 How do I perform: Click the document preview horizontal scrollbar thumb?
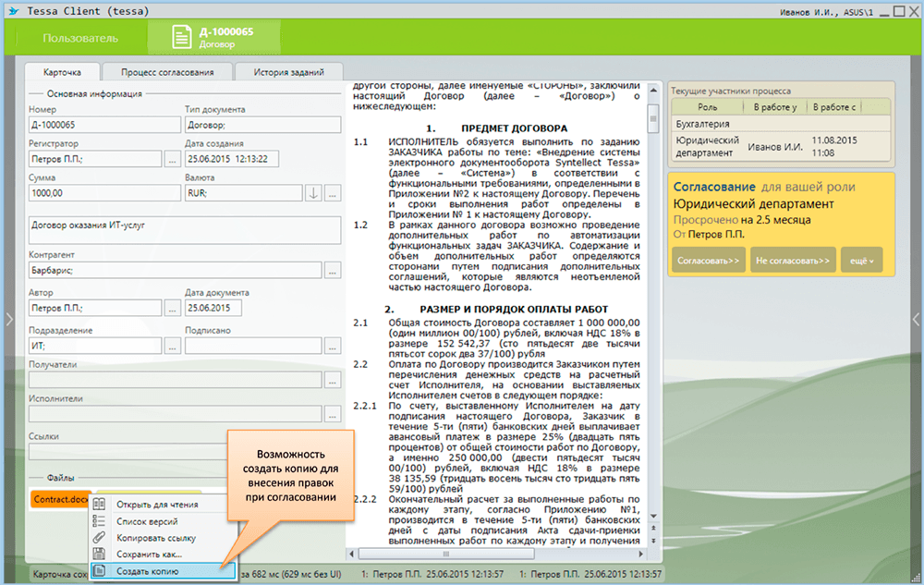click(446, 554)
